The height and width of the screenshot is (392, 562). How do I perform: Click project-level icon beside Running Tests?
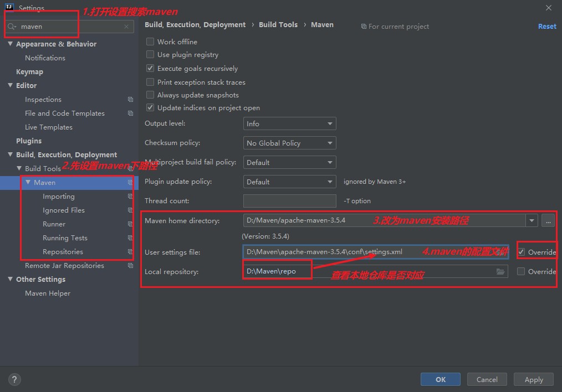point(130,238)
